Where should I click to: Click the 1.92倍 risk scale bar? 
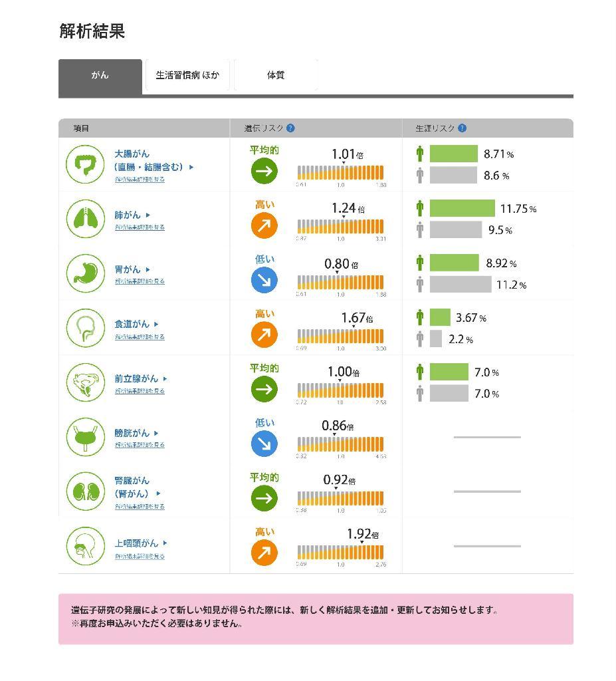click(340, 552)
